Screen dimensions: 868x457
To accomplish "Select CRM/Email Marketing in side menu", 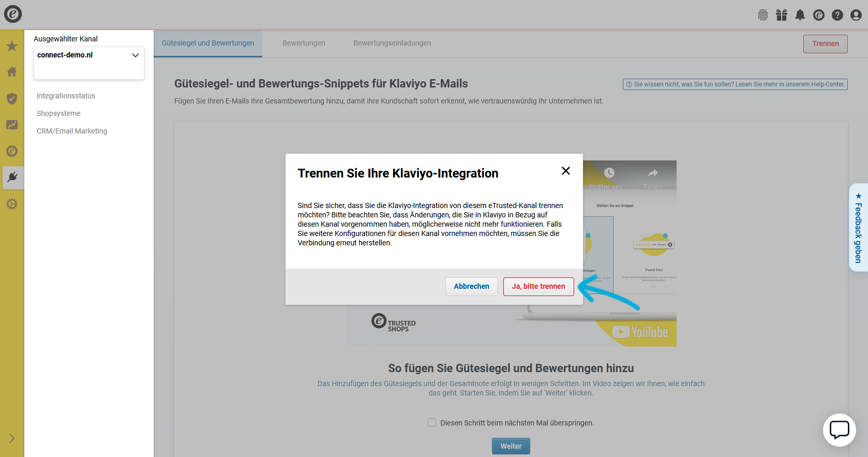I will 72,131.
